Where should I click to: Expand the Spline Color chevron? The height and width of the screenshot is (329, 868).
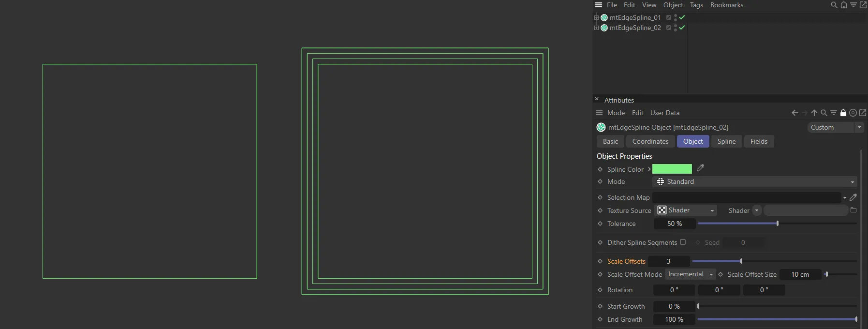(x=649, y=169)
